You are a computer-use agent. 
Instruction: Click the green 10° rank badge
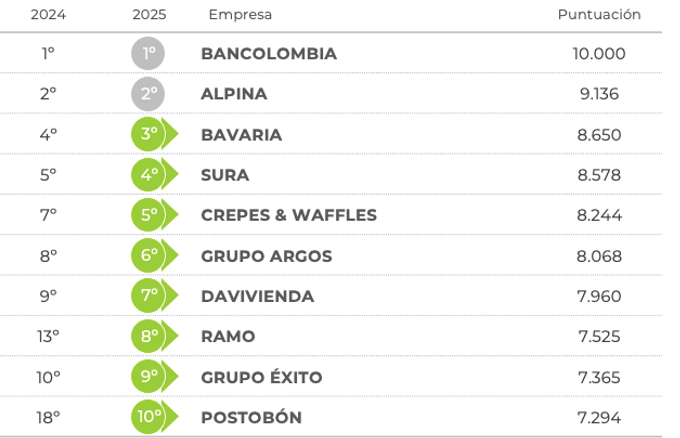pos(150,417)
